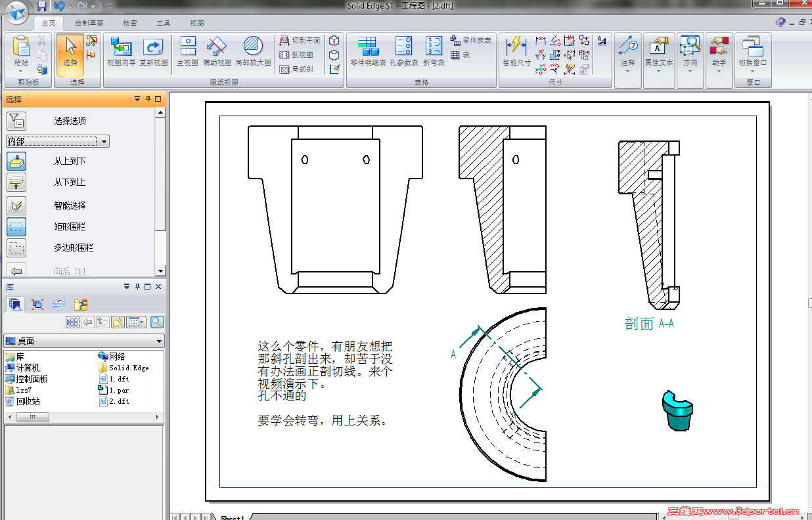Insert a Hole Table (孔参数表)
Screen dimensions: 812x520
[x=403, y=51]
